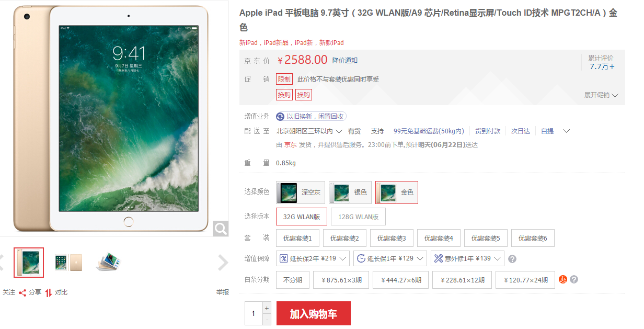Expand promotions with 展开促销
Screen dimensions: 644x329
[601, 95]
